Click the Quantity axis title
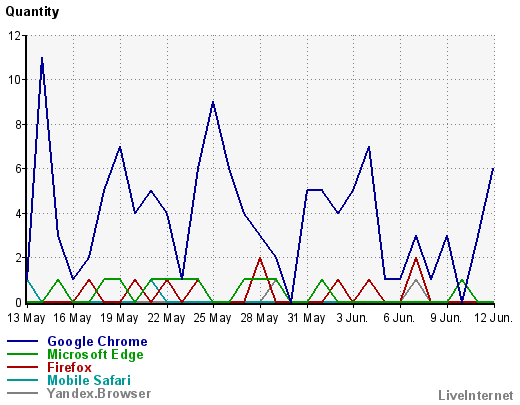This screenshot has height=405, width=520. tap(32, 12)
